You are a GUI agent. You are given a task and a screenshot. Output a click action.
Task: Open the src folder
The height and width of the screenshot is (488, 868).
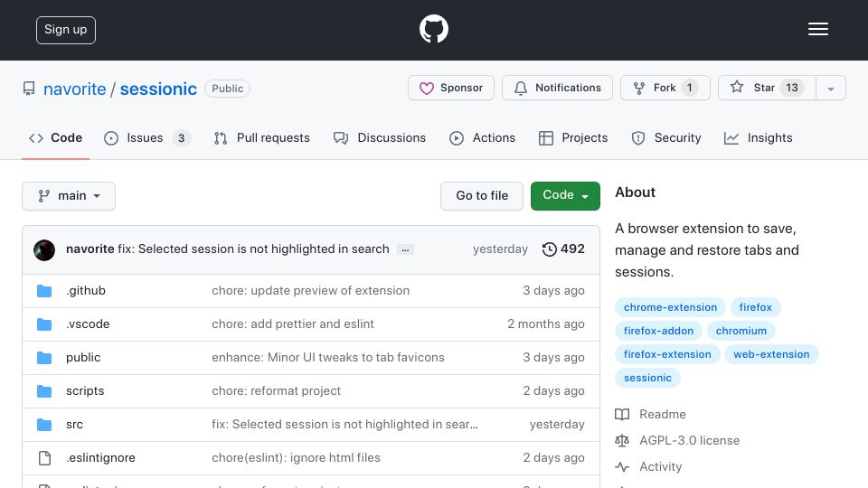point(74,425)
